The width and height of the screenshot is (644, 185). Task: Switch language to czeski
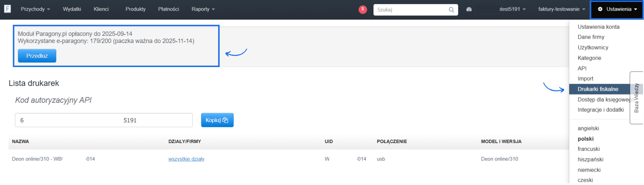(x=585, y=180)
